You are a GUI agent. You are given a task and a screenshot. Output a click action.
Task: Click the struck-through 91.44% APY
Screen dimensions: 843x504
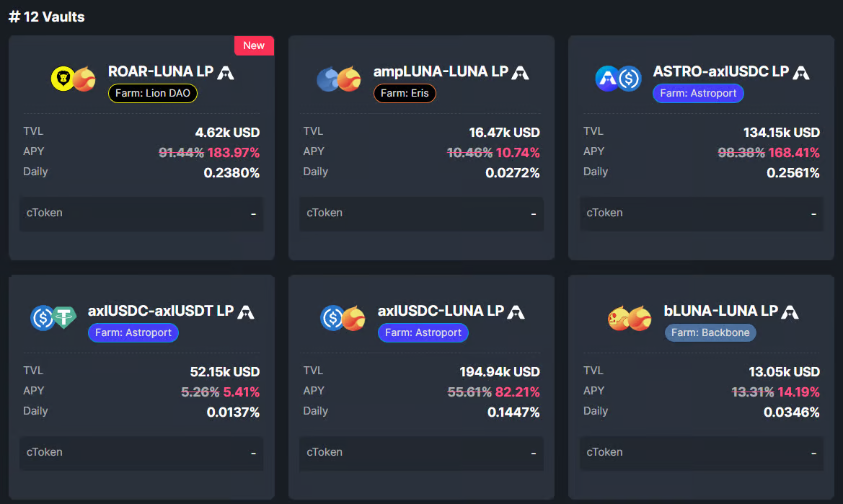181,153
